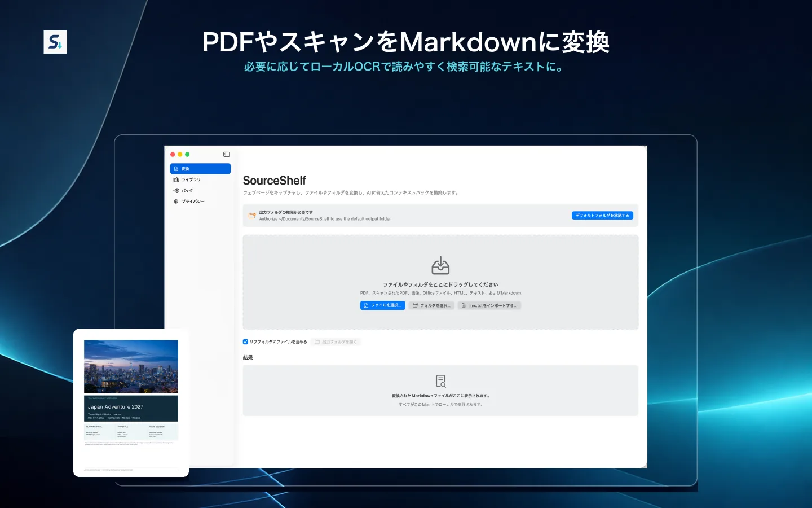Click the ファイルを選択... button

click(382, 305)
